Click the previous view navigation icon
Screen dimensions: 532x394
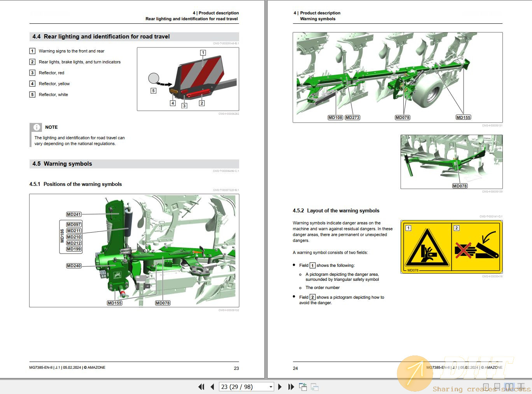[303, 387]
